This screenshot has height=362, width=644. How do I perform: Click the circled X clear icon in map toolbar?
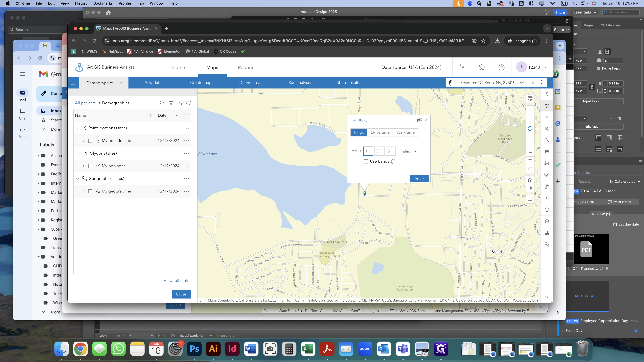point(547,210)
